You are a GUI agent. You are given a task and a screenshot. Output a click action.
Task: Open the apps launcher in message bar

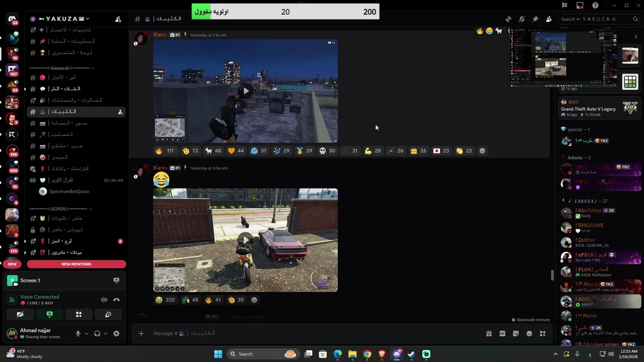tap(542, 333)
